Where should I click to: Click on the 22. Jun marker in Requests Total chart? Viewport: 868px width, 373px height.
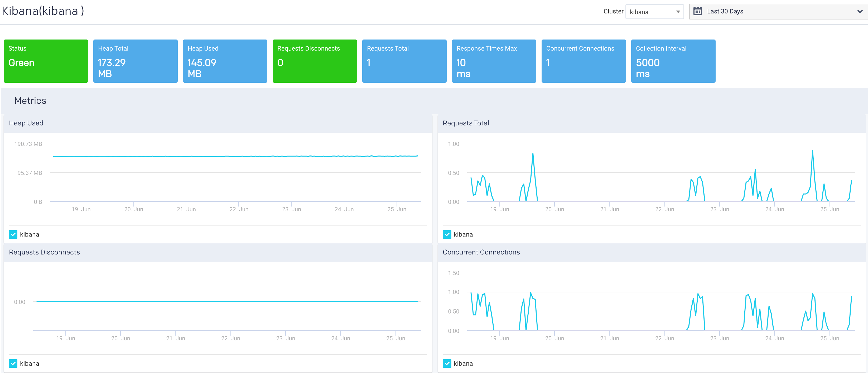[x=667, y=213]
